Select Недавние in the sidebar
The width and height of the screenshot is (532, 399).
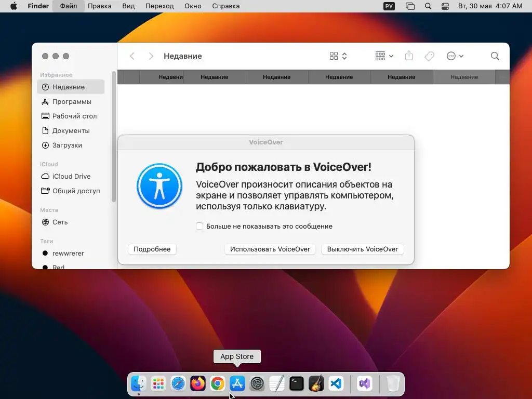click(71, 87)
